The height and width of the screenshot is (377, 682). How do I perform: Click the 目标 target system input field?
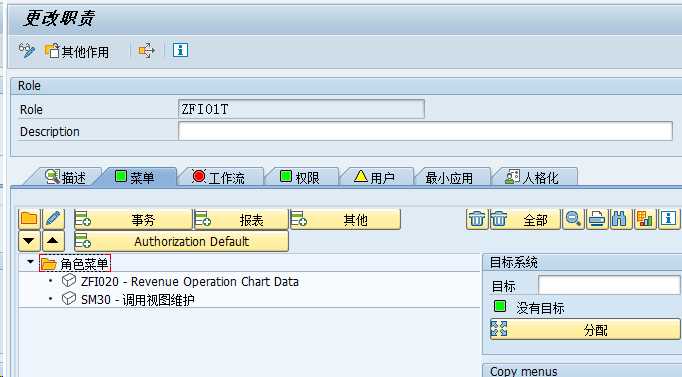pos(609,285)
